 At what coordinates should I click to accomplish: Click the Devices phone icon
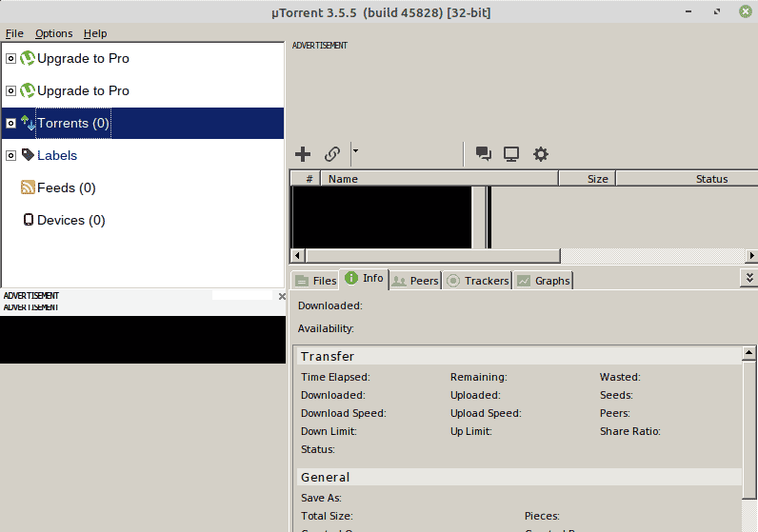click(29, 220)
